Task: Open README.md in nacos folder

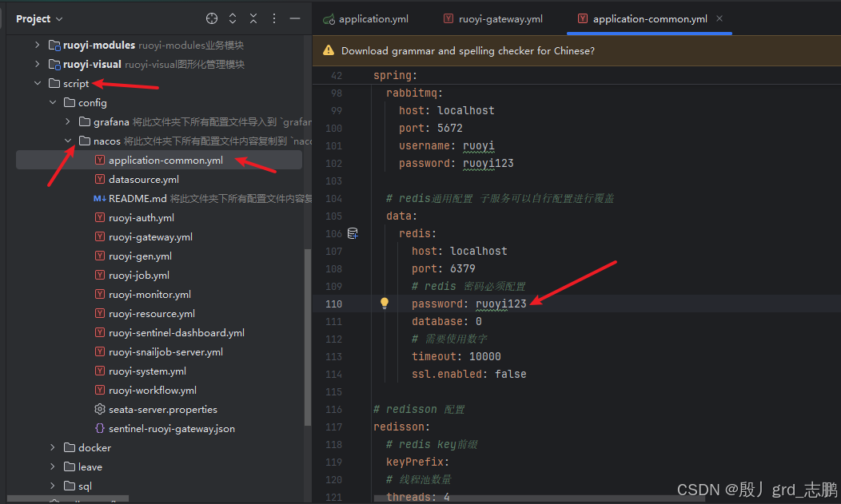Action: tap(138, 199)
